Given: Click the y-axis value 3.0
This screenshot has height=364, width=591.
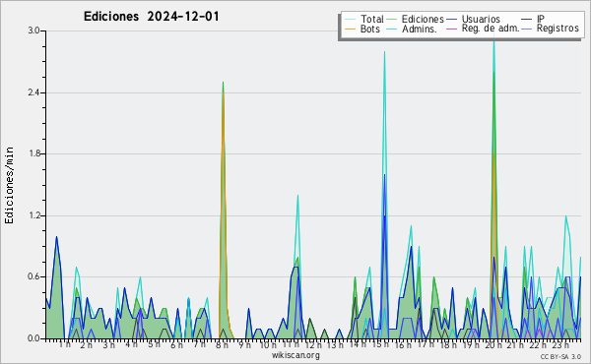Looking at the screenshot, I should pos(33,30).
